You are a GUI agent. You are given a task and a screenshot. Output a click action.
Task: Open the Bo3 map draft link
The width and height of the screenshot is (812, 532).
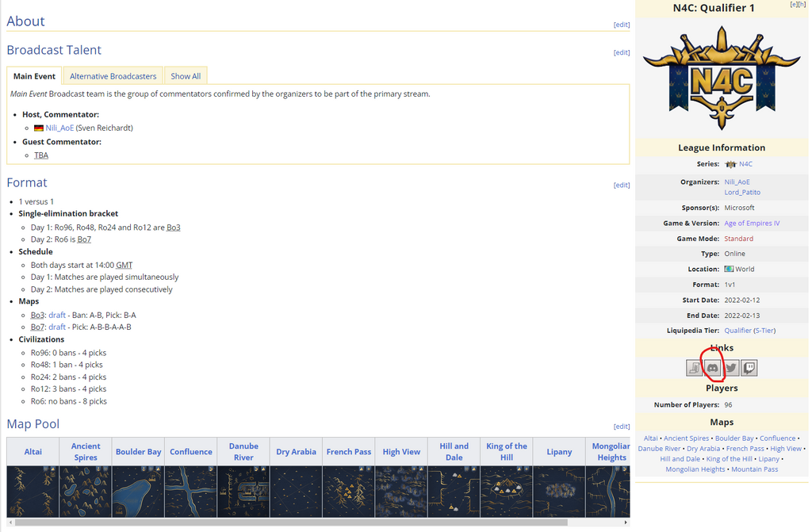pos(57,315)
